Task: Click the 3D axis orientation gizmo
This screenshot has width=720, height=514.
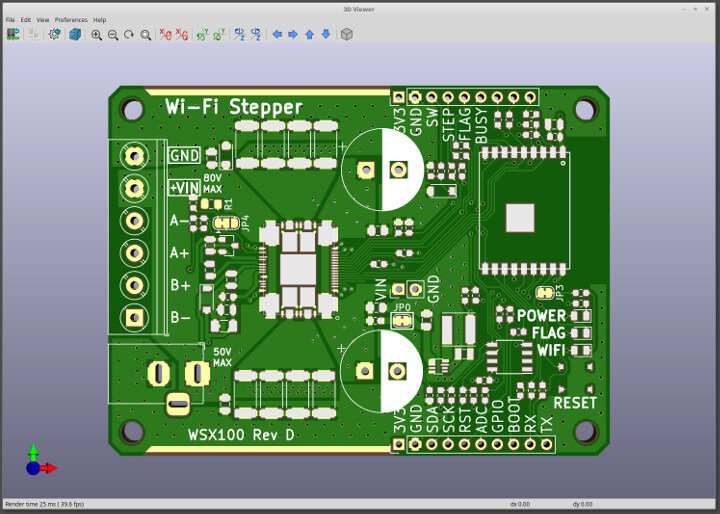Action: click(x=39, y=461)
